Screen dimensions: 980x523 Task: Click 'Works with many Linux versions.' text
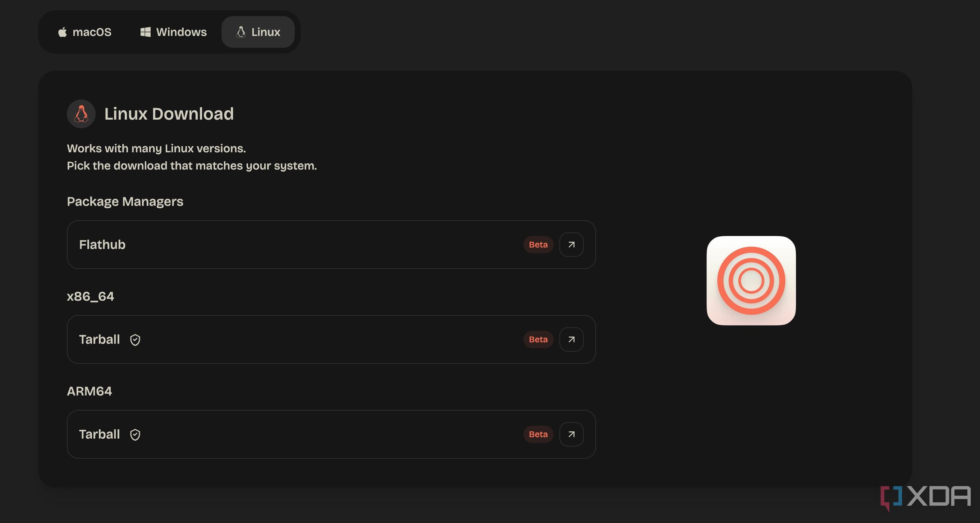[156, 148]
